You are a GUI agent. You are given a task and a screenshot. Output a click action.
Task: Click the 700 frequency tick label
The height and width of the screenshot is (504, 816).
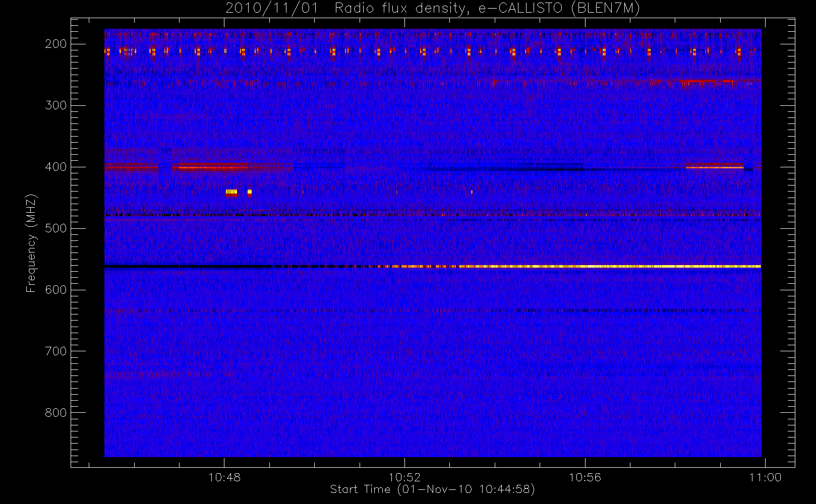click(56, 351)
